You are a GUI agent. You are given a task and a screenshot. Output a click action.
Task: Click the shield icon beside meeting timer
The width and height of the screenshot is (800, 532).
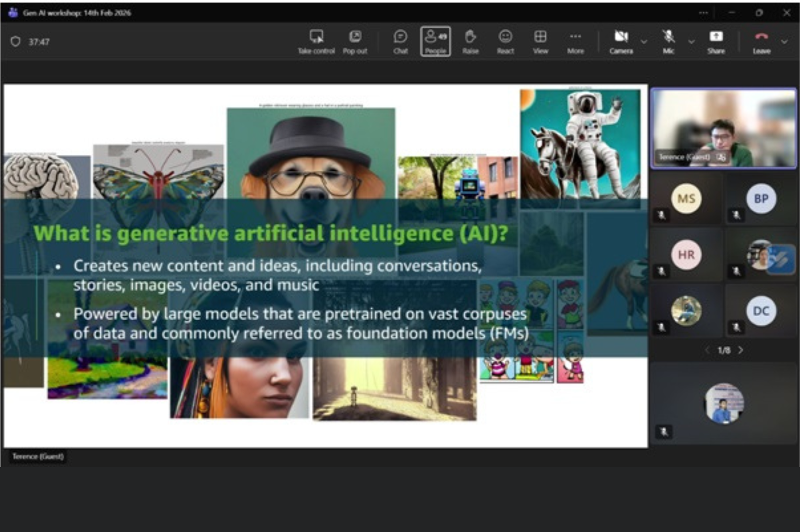pyautogui.click(x=15, y=41)
